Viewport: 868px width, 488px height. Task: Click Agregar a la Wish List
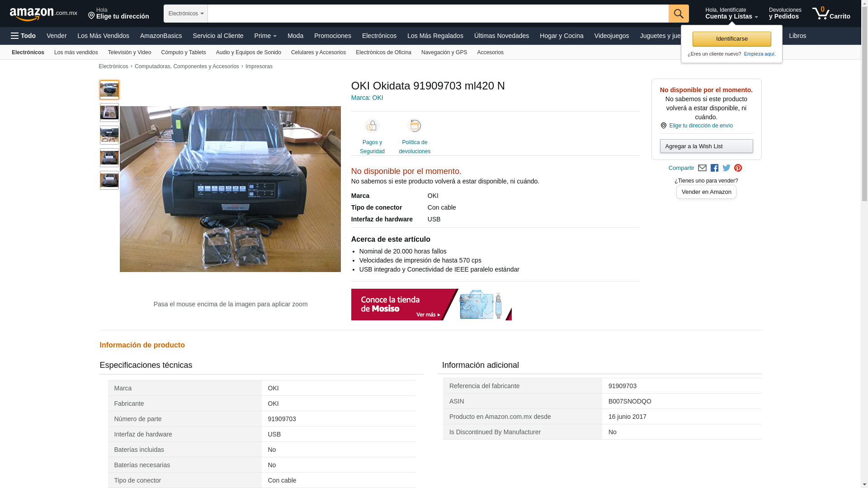(x=706, y=146)
